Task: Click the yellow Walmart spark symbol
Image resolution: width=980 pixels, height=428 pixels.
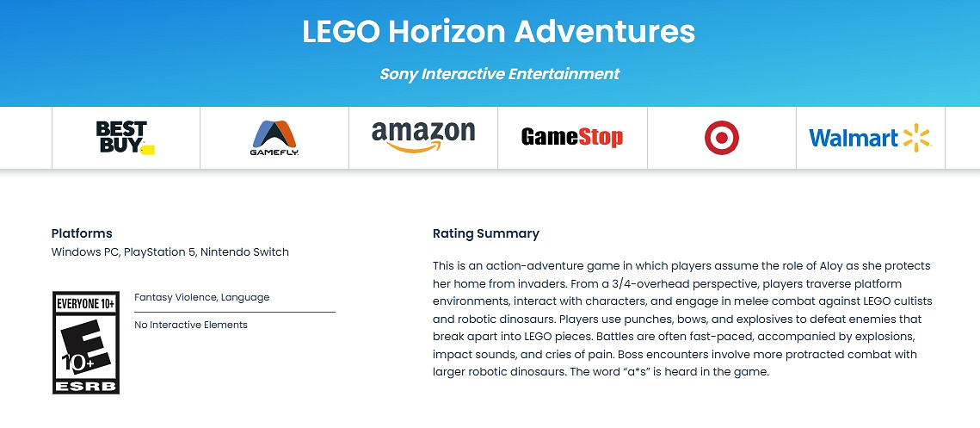Action: 917,137
